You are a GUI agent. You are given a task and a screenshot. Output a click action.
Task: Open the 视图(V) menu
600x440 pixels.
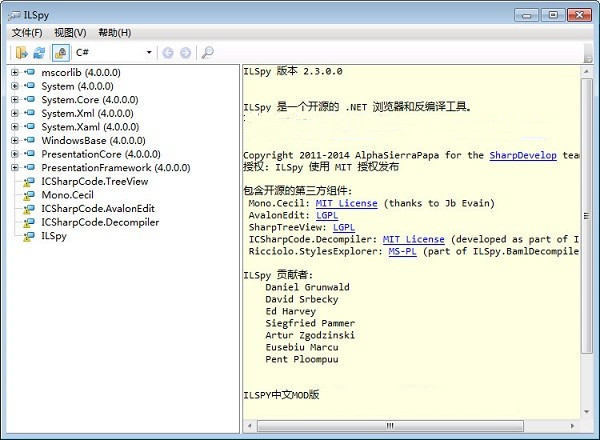pos(70,33)
